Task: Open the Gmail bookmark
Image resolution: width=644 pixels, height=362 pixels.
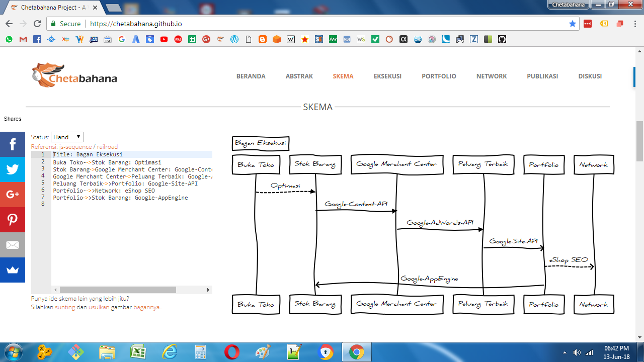Action: 23,39
